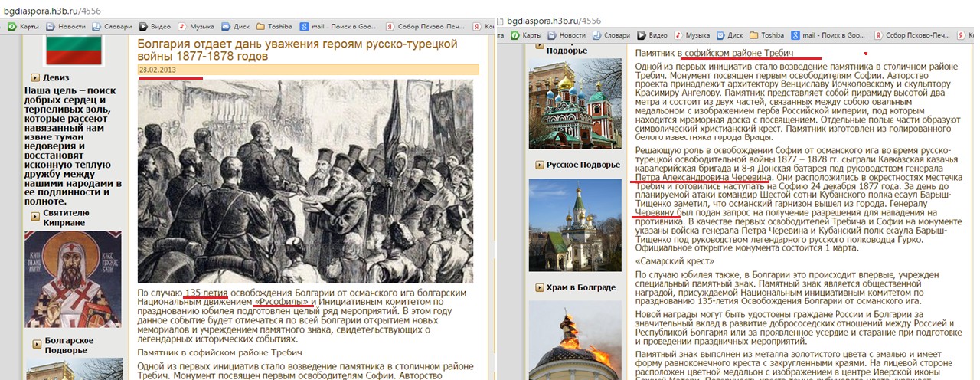
Task: Click the colorful-domed church photo in right sidebar
Action: (x=576, y=103)
